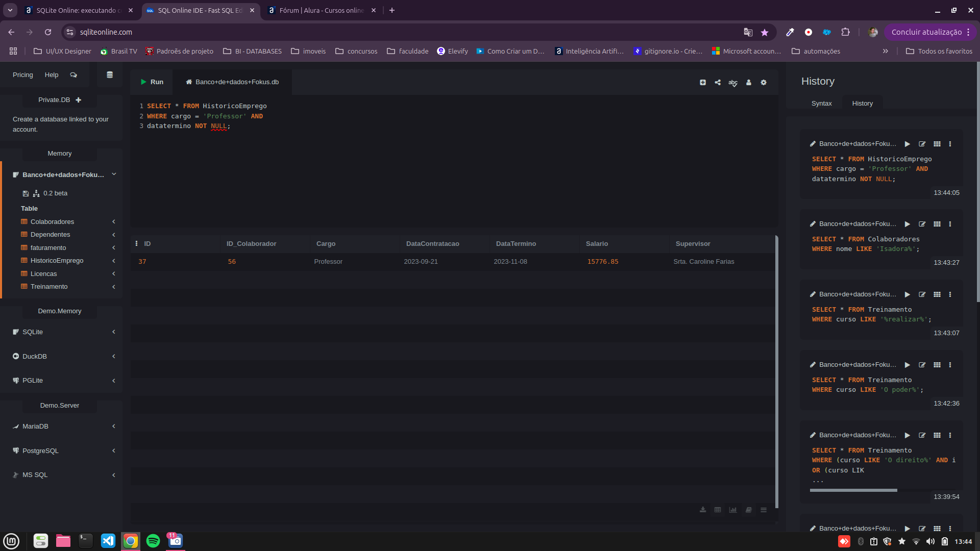This screenshot has width=980, height=551.
Task: Open more options for 13:39:54 query
Action: tap(950, 436)
